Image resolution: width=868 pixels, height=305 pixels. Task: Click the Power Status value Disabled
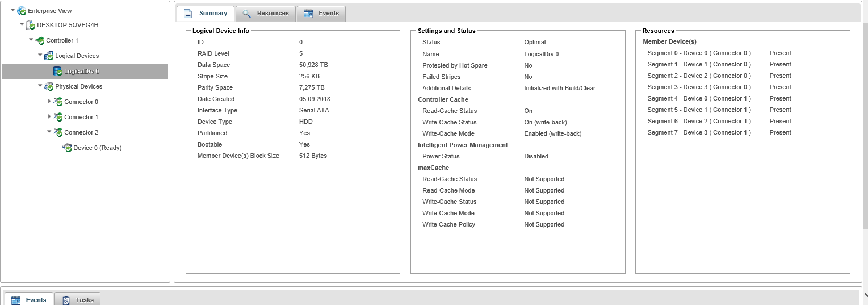(x=536, y=156)
